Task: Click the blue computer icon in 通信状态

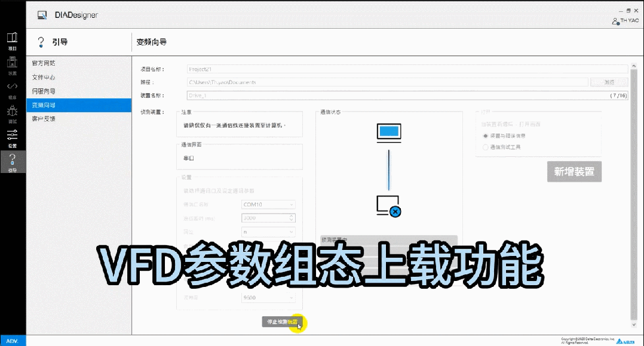Action: (389, 132)
